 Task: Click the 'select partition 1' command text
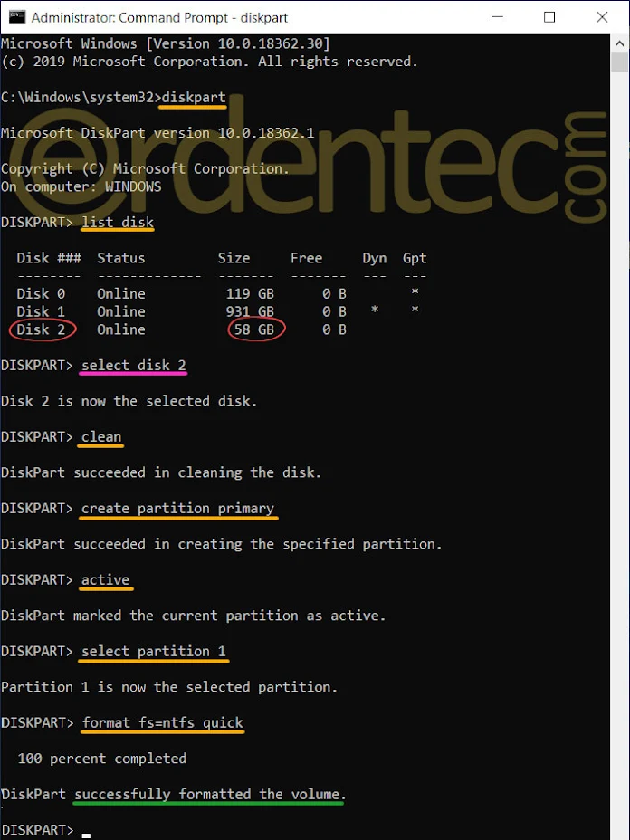tap(154, 652)
